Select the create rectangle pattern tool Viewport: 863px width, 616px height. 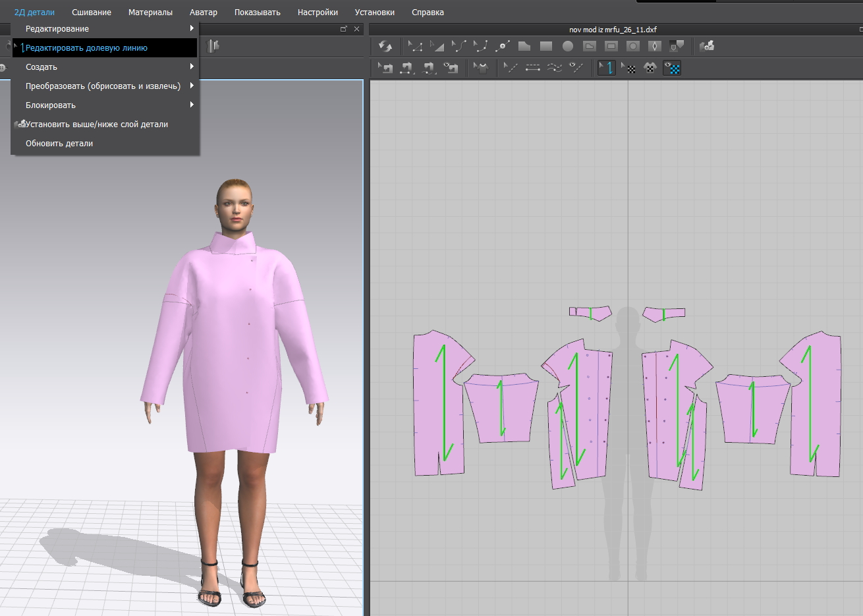tap(545, 46)
